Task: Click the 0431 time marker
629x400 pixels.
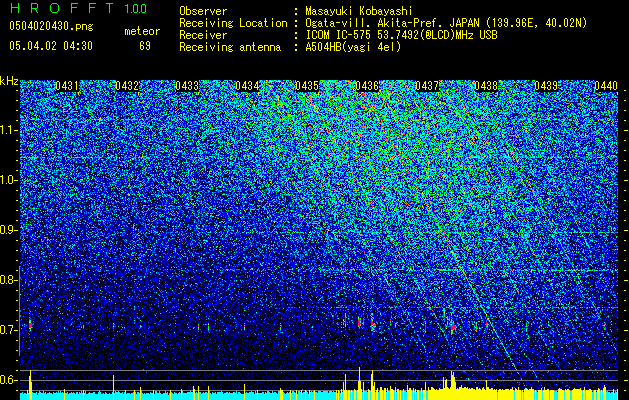Action: pos(67,86)
